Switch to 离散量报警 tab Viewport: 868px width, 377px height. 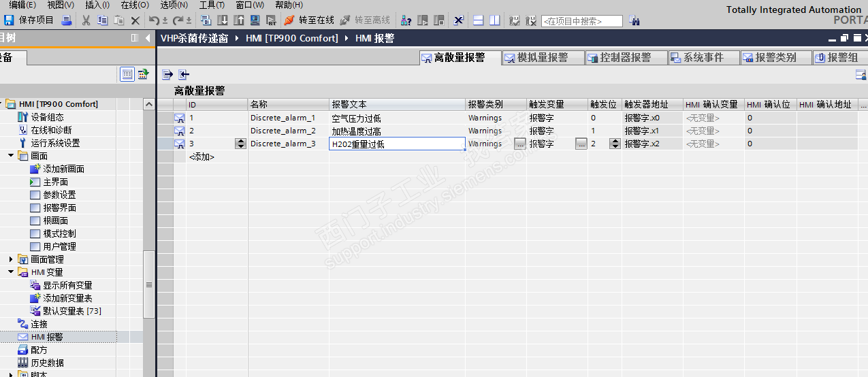point(460,58)
